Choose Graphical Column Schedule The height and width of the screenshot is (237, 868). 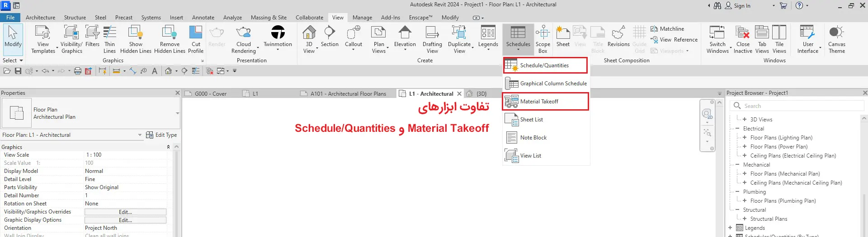click(546, 84)
